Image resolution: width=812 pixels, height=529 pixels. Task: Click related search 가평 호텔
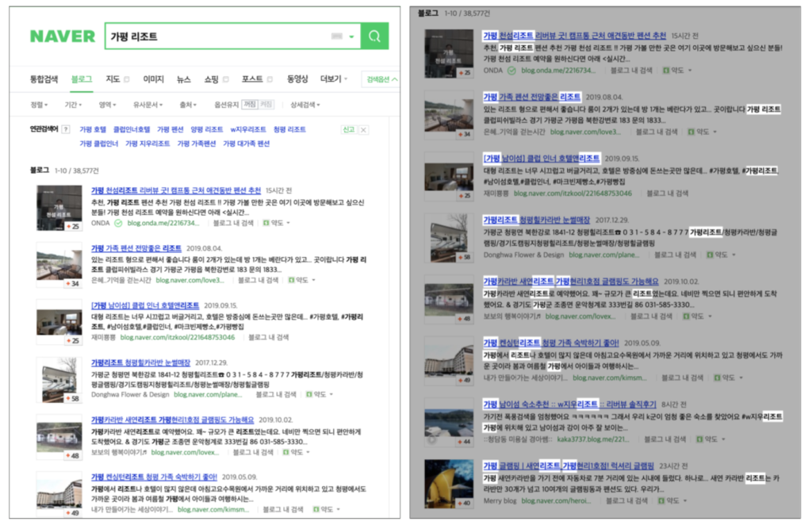tap(93, 129)
